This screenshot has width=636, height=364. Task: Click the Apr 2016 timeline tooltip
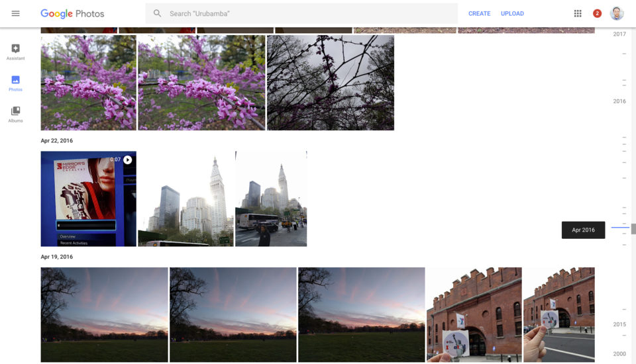coord(583,230)
